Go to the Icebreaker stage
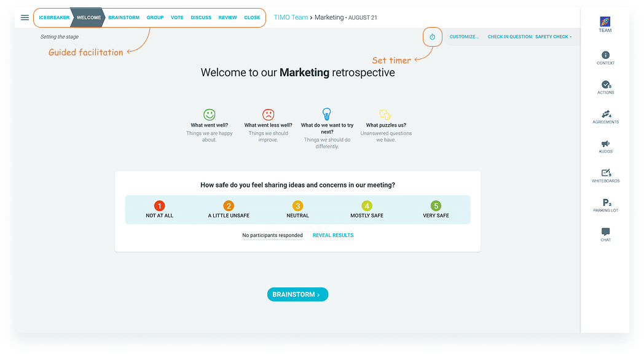The height and width of the screenshot is (355, 644). click(54, 18)
